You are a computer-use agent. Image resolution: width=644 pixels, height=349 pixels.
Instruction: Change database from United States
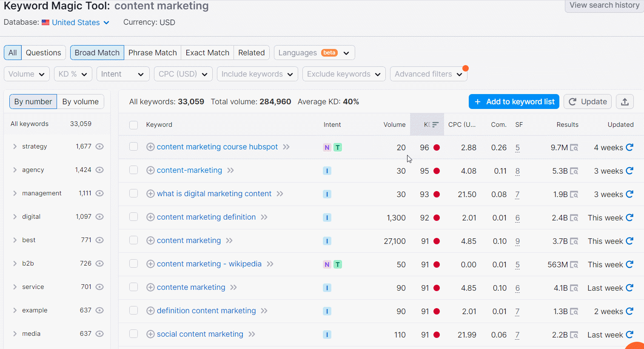pyautogui.click(x=80, y=23)
